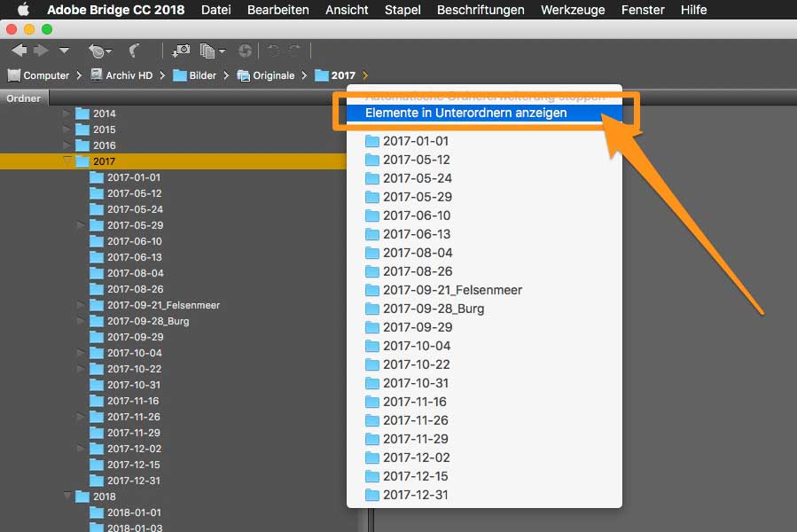Go back with the left arrow icon

point(20,51)
